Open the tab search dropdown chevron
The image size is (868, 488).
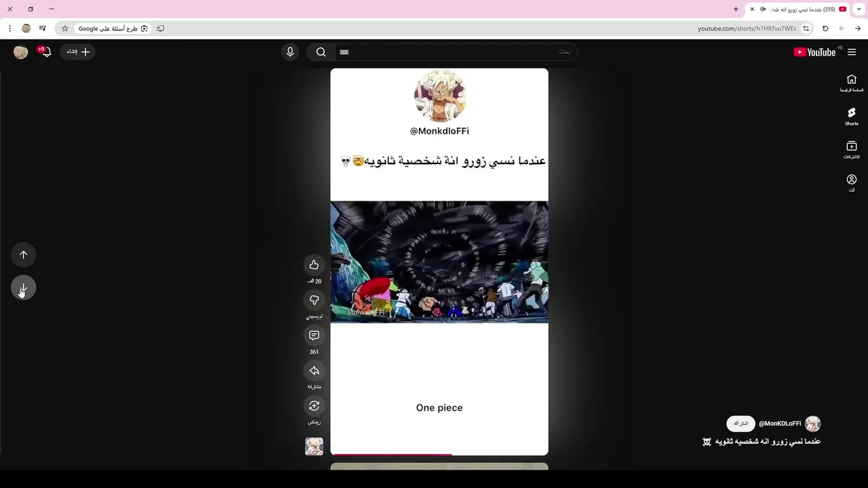859,9
